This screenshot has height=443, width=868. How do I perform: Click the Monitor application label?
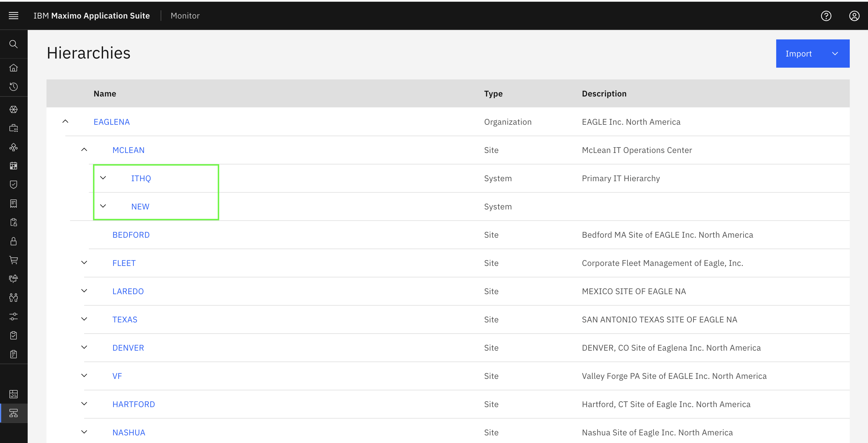click(x=185, y=16)
